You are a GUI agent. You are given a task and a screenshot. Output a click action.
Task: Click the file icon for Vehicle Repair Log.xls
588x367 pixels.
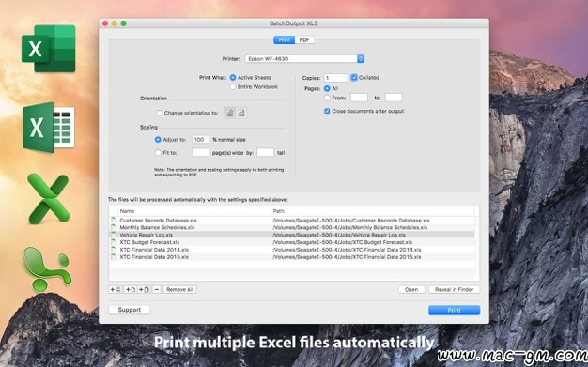(x=114, y=235)
